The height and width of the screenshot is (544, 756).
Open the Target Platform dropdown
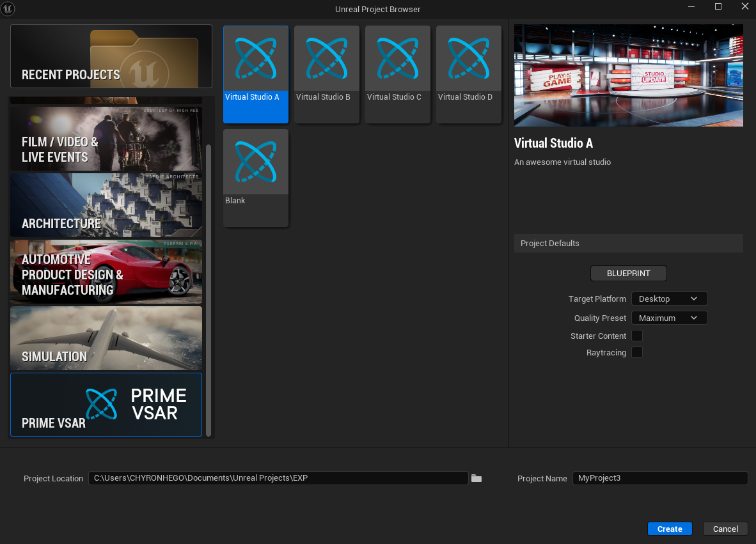[x=669, y=299]
